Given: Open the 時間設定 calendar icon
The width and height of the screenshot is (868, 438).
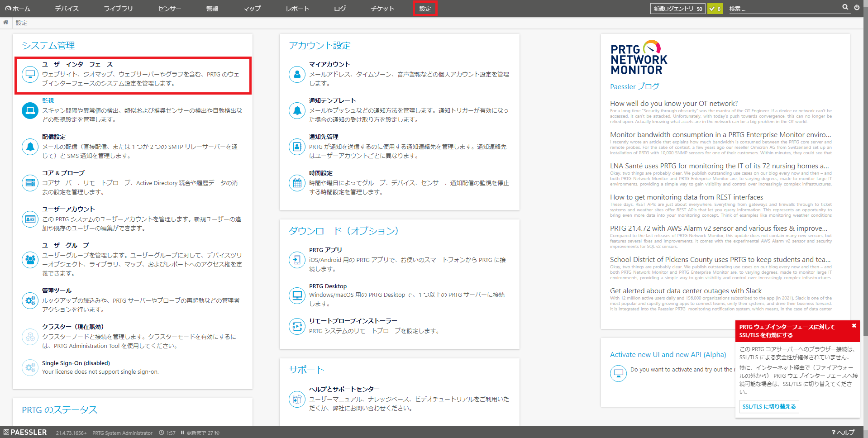Looking at the screenshot, I should [296, 183].
